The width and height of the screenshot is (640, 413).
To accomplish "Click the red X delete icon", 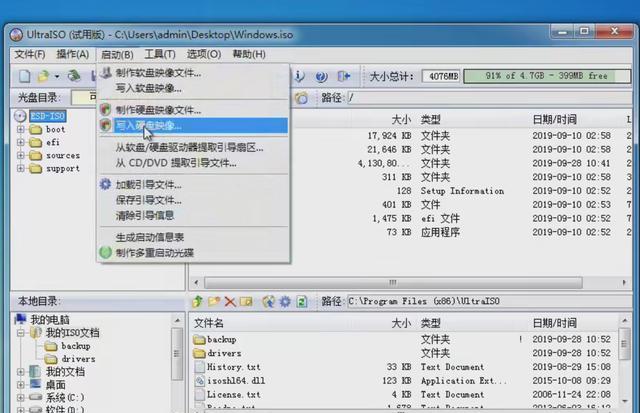I will pos(230,302).
